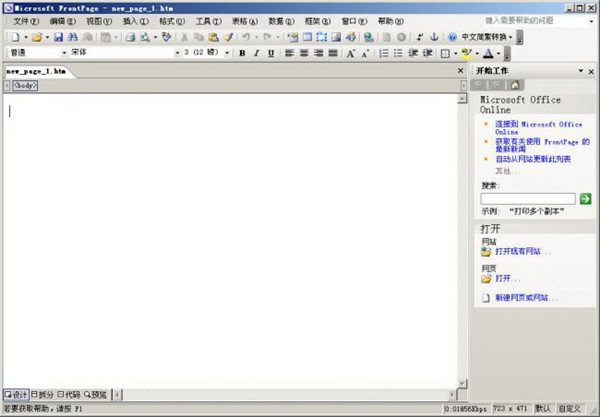Insert a layer with the dashed-box icon

(x=322, y=37)
